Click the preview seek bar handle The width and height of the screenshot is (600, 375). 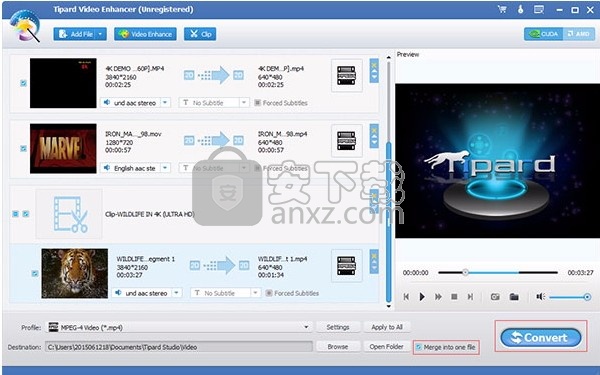pos(465,272)
